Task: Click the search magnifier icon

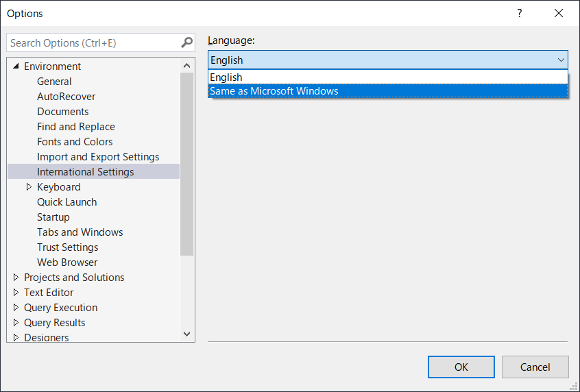Action: point(186,42)
